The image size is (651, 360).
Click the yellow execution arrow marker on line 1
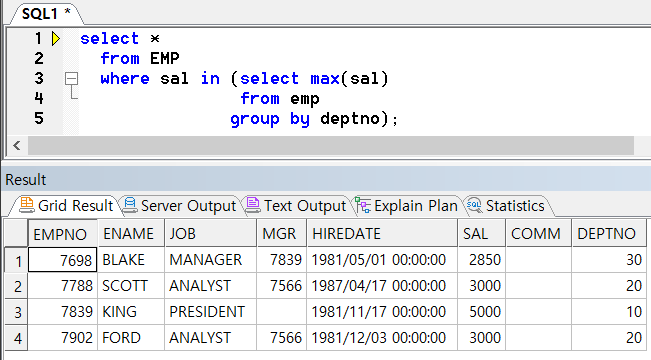[56, 39]
